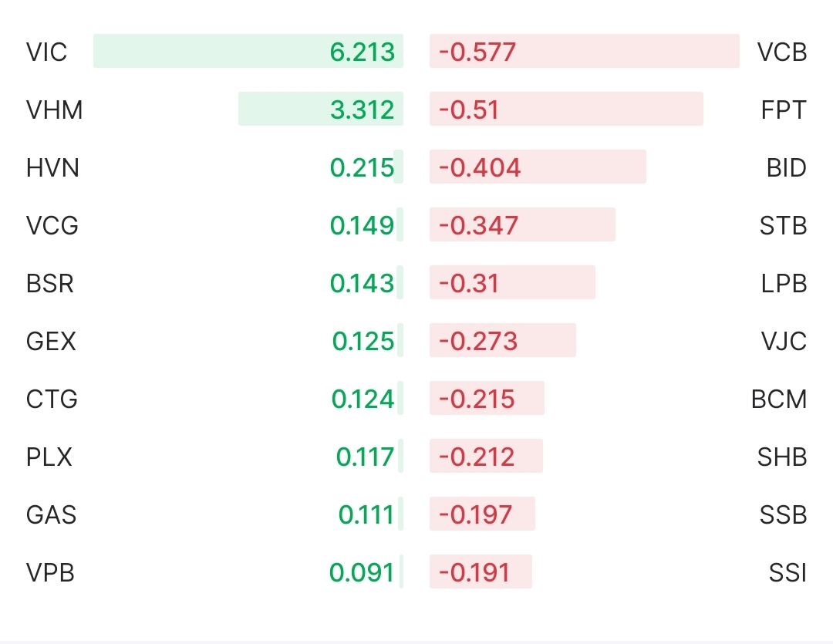This screenshot has width=833, height=644.
Task: Open the VJC stock ticker
Action: pos(783,341)
